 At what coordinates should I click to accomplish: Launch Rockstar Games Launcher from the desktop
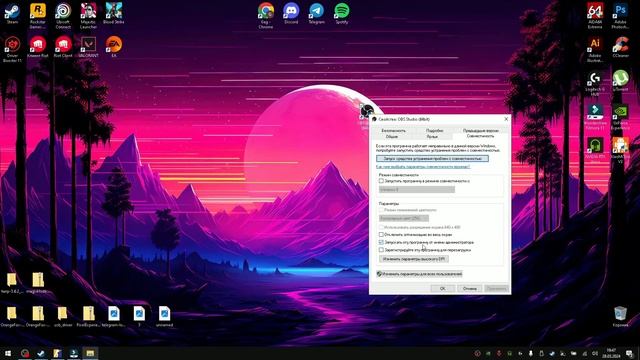coord(38,16)
